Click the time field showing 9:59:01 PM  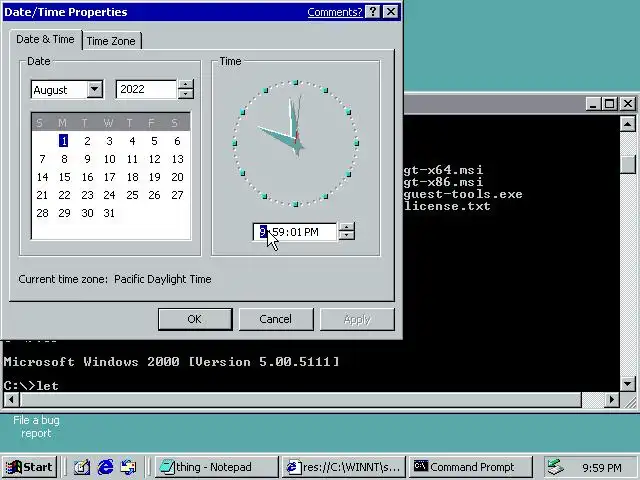(295, 232)
